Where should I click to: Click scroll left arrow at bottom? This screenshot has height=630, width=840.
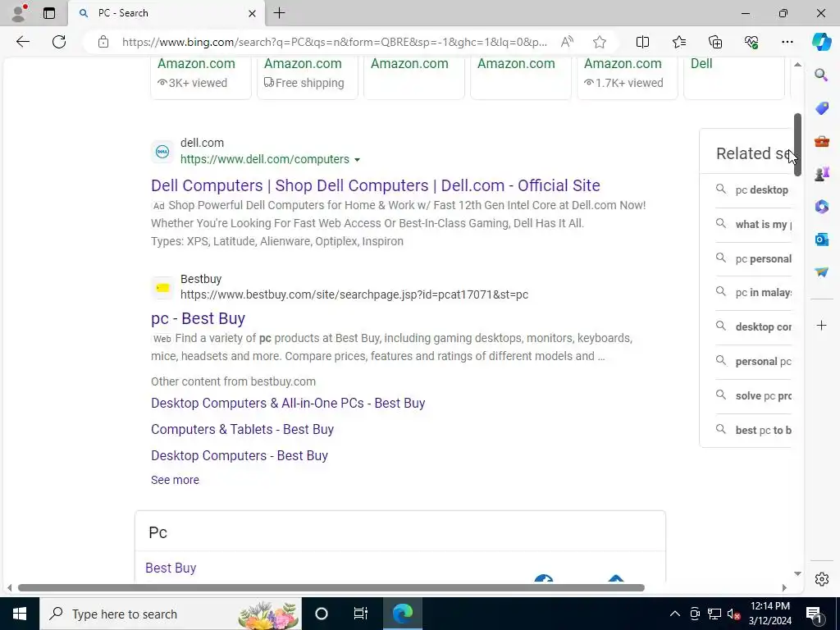click(x=9, y=587)
